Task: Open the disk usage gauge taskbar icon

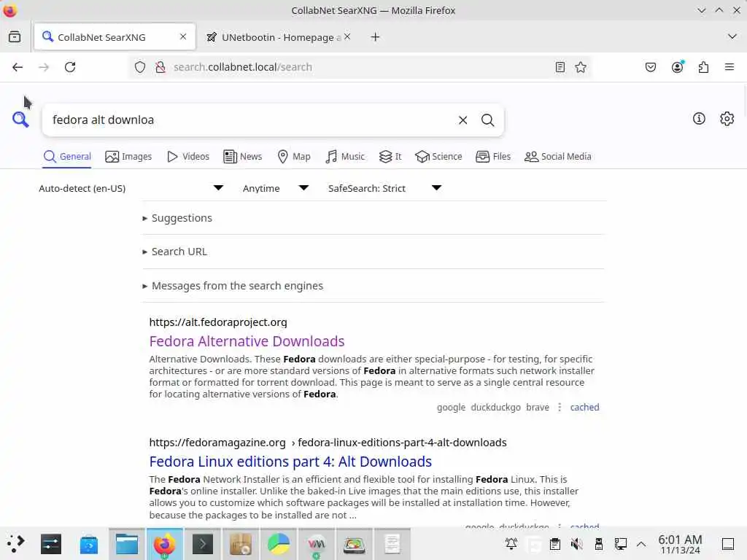Action: coord(355,544)
